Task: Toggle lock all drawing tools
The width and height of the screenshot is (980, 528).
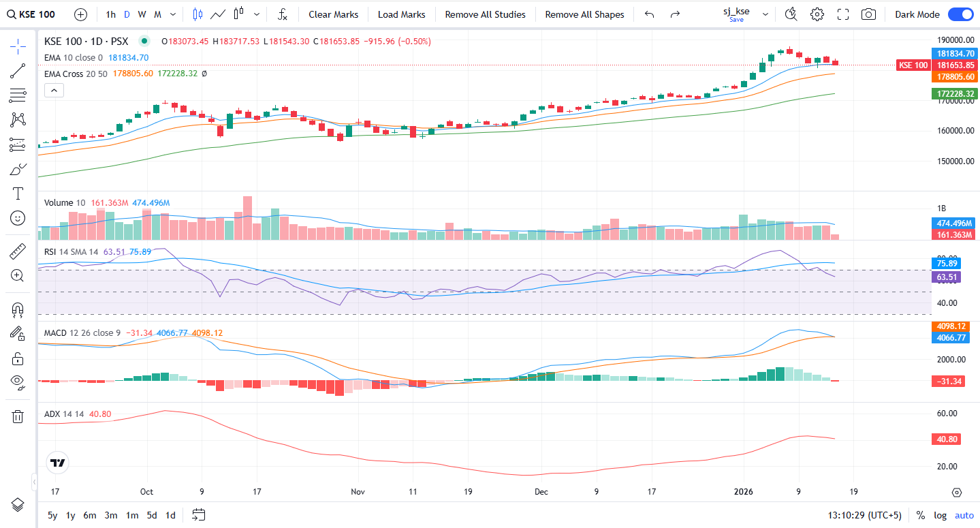Action: point(18,358)
